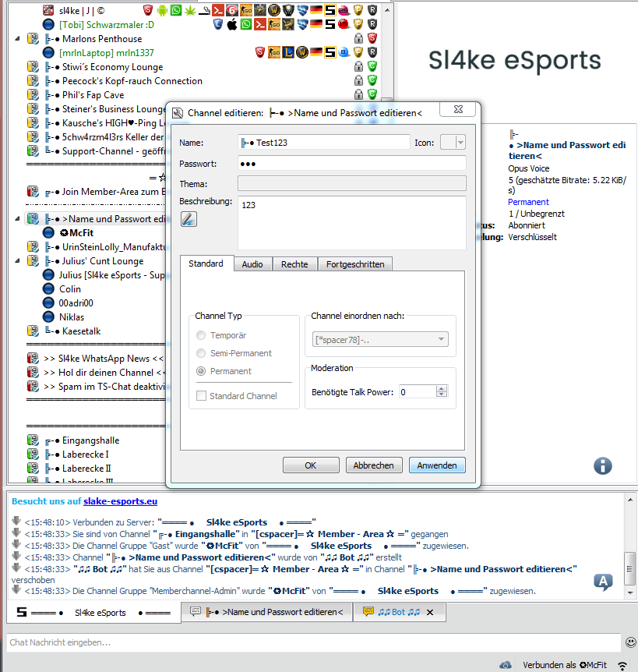Click the lock icon on Peecock's Kopf-rauch Connection row
Image resolution: width=638 pixels, height=672 pixels.
pos(358,80)
